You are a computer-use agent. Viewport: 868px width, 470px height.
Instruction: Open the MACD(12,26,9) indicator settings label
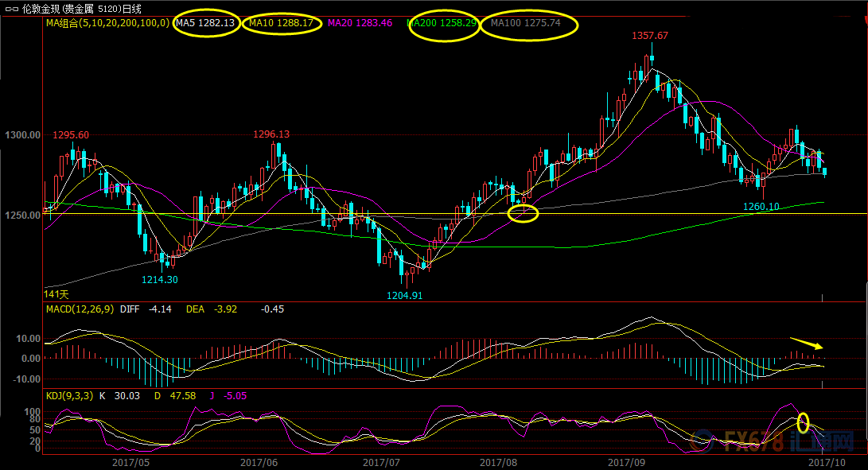pos(80,309)
